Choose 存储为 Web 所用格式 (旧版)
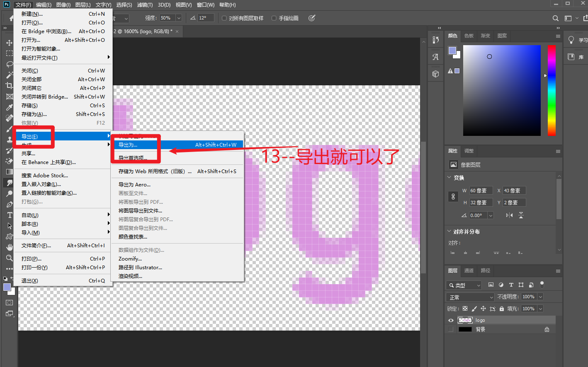Screen dimensions: 588x367 click(177, 171)
